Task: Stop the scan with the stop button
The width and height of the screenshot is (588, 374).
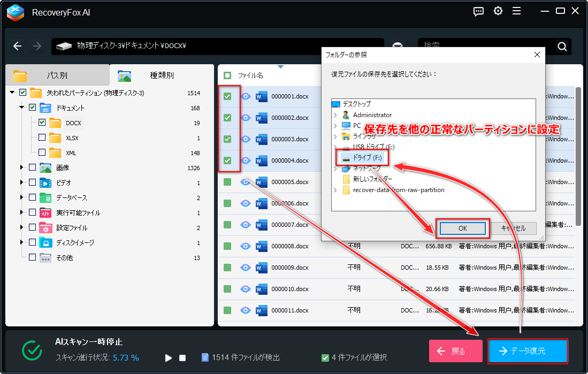Action: [x=182, y=358]
